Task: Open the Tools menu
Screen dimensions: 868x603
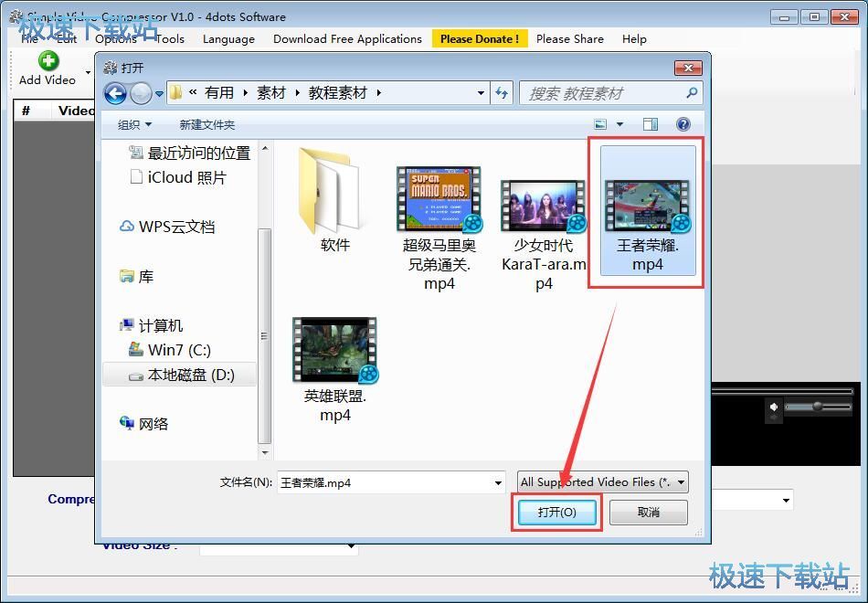Action: click(x=169, y=38)
